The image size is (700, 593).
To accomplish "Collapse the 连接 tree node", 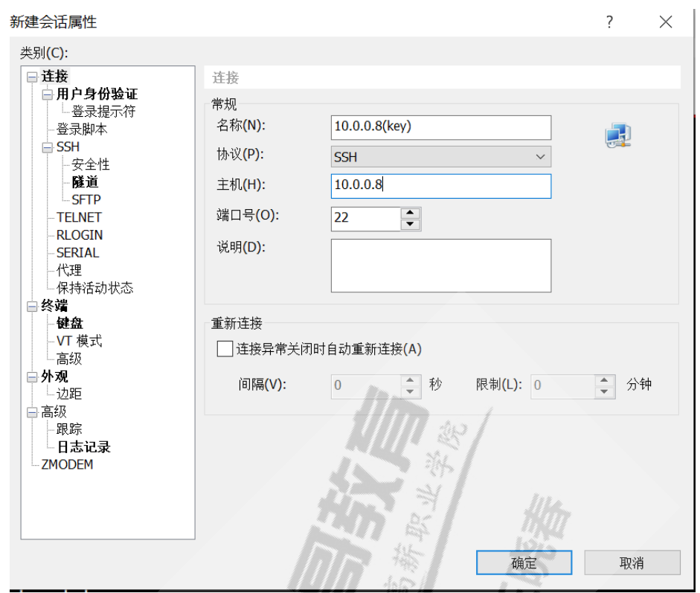I will pyautogui.click(x=32, y=77).
